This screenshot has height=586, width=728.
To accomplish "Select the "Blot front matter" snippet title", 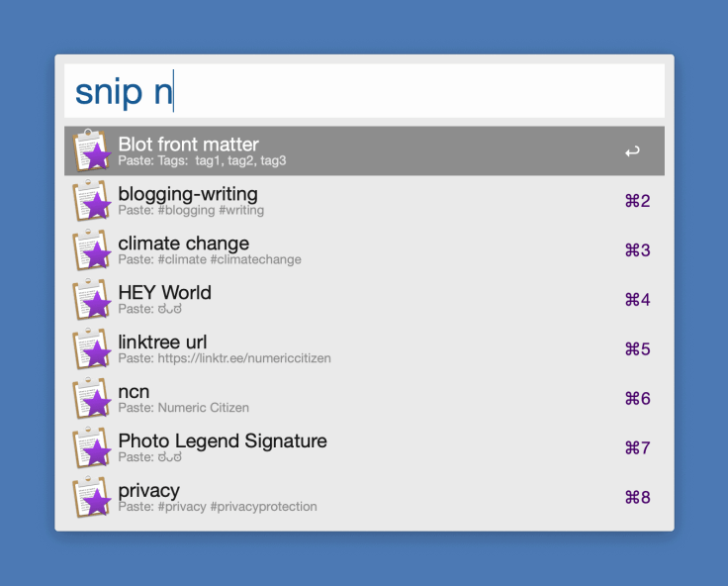I will (x=188, y=145).
